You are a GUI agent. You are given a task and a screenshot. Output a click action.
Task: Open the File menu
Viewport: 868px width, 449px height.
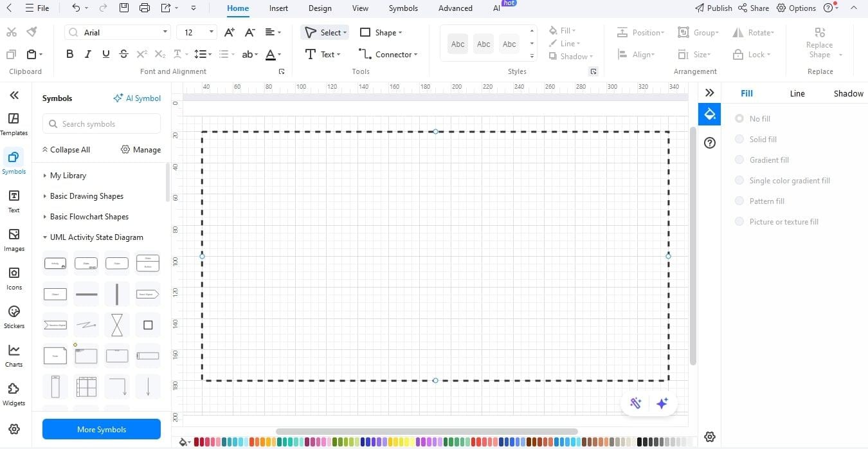coord(37,8)
